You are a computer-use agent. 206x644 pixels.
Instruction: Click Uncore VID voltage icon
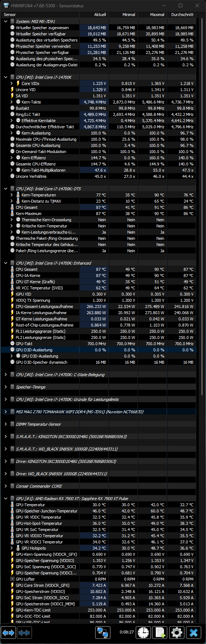point(12,90)
